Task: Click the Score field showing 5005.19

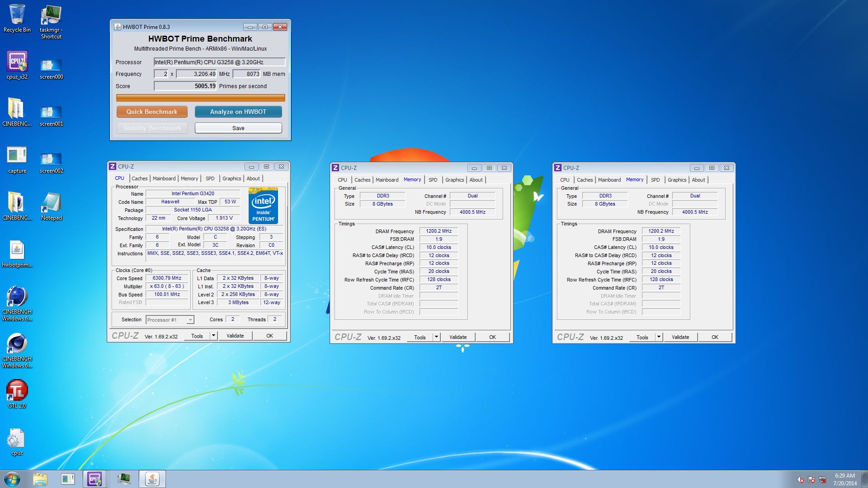Action: click(x=185, y=86)
